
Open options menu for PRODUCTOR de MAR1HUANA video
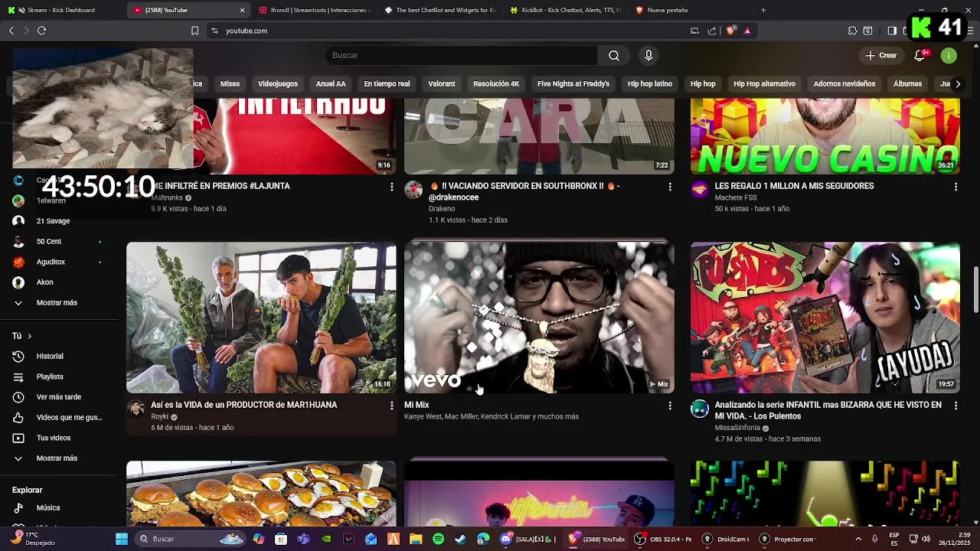(392, 406)
